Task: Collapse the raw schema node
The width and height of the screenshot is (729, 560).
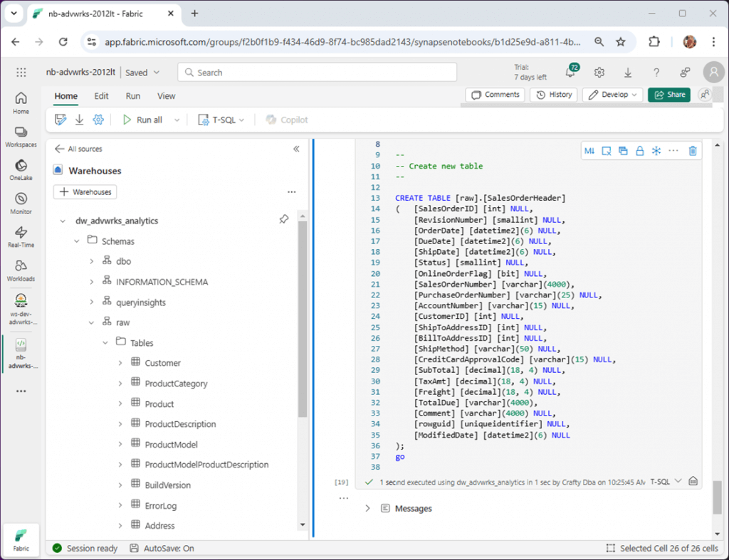Action: [x=91, y=322]
